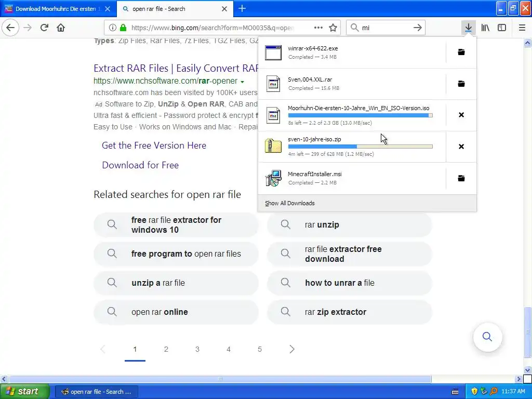Click Get the Free Version Here link
This screenshot has width=532, height=399.
tap(154, 145)
